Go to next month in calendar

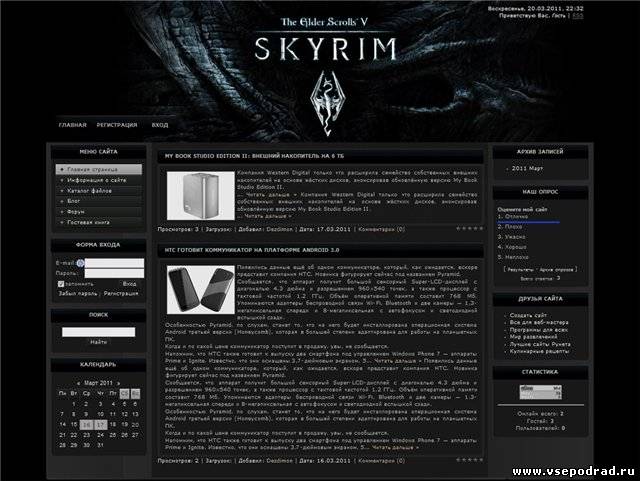pos(118,383)
